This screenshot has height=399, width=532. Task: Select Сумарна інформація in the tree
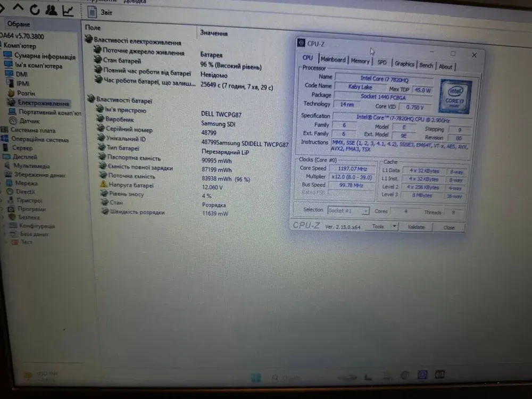click(45, 56)
